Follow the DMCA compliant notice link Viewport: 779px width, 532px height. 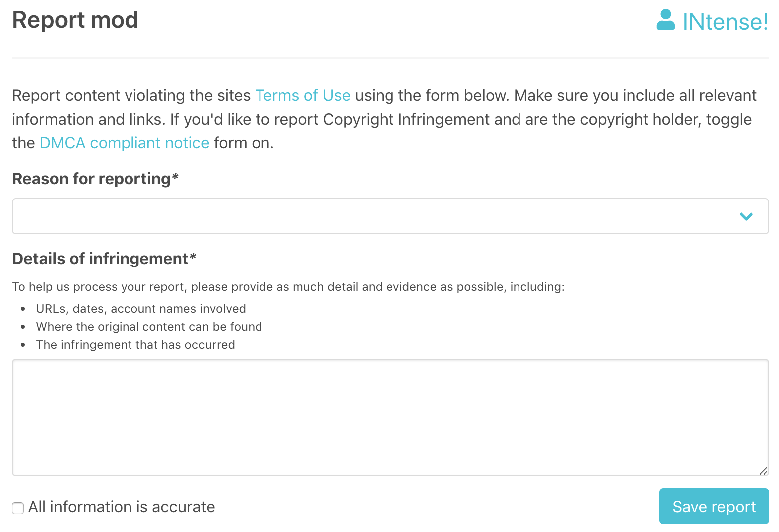125,143
